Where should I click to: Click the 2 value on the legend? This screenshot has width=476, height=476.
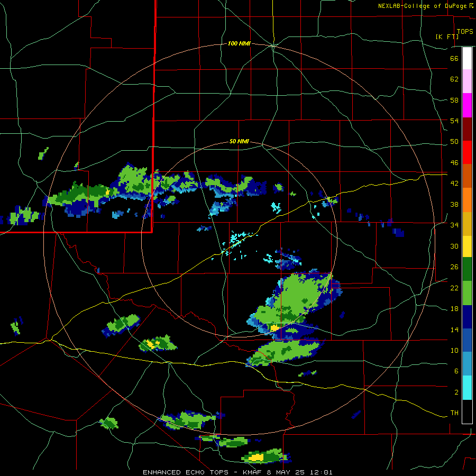(x=456, y=392)
